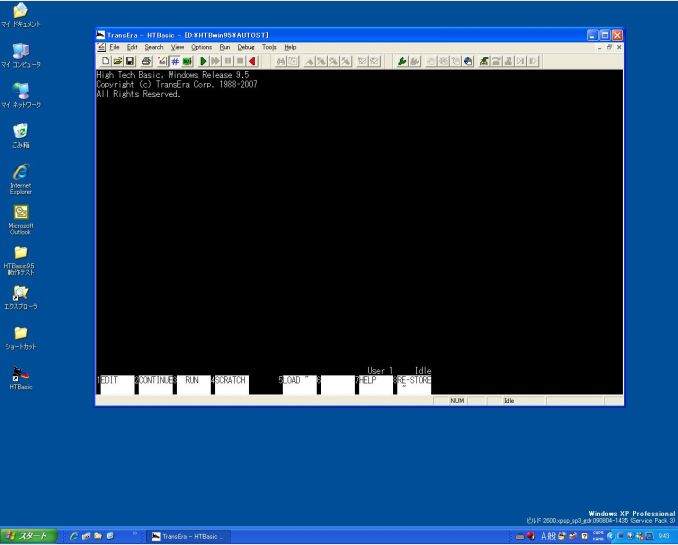
Task: Open the Run menu
Action: (225, 47)
